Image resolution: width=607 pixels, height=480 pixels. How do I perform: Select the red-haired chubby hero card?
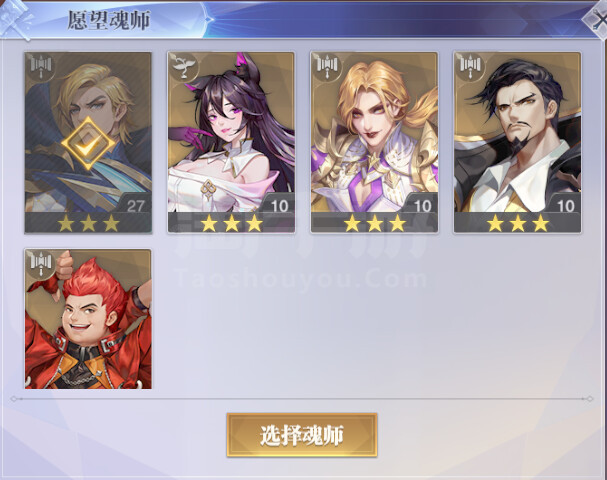click(88, 319)
